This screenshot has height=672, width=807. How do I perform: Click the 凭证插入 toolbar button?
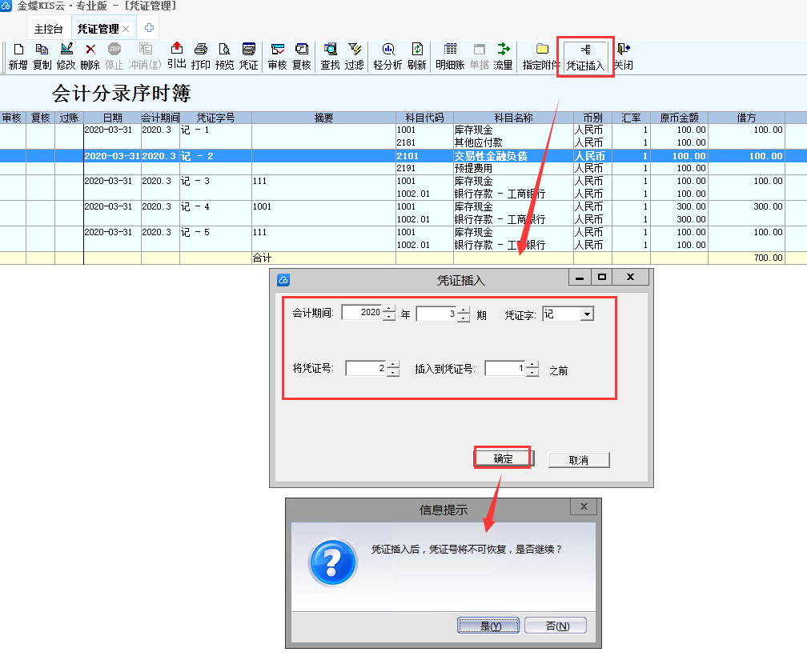[x=585, y=56]
